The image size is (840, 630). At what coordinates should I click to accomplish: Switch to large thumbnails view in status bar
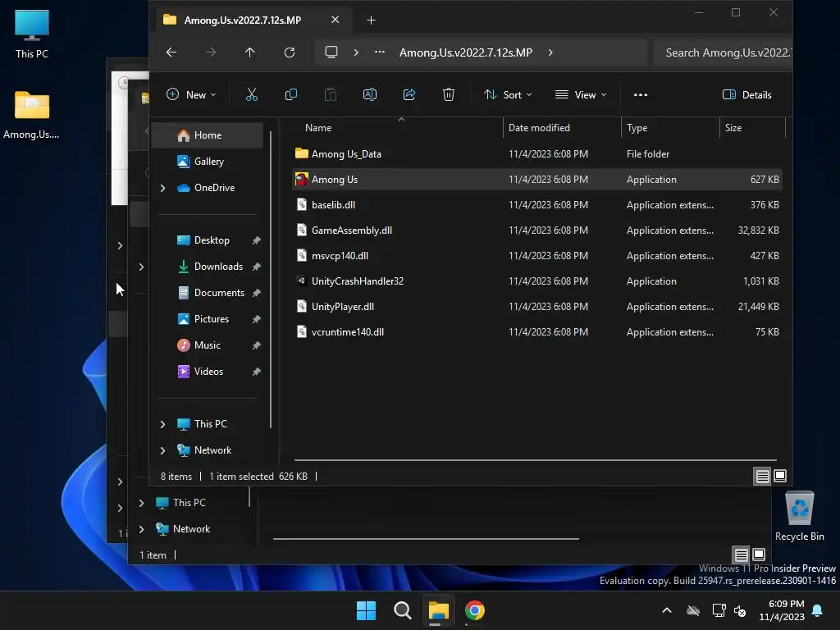pyautogui.click(x=780, y=476)
